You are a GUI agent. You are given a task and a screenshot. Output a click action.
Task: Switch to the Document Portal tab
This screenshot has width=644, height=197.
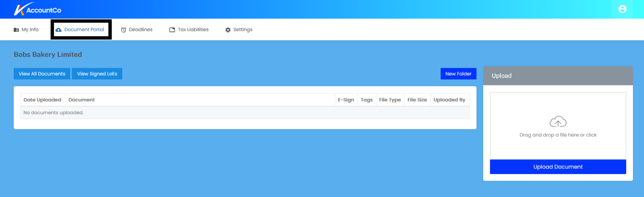pyautogui.click(x=80, y=30)
